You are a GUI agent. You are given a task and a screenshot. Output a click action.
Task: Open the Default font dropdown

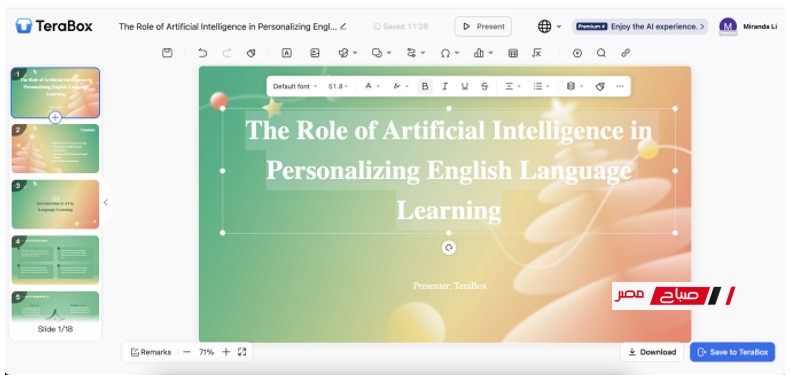pos(295,86)
